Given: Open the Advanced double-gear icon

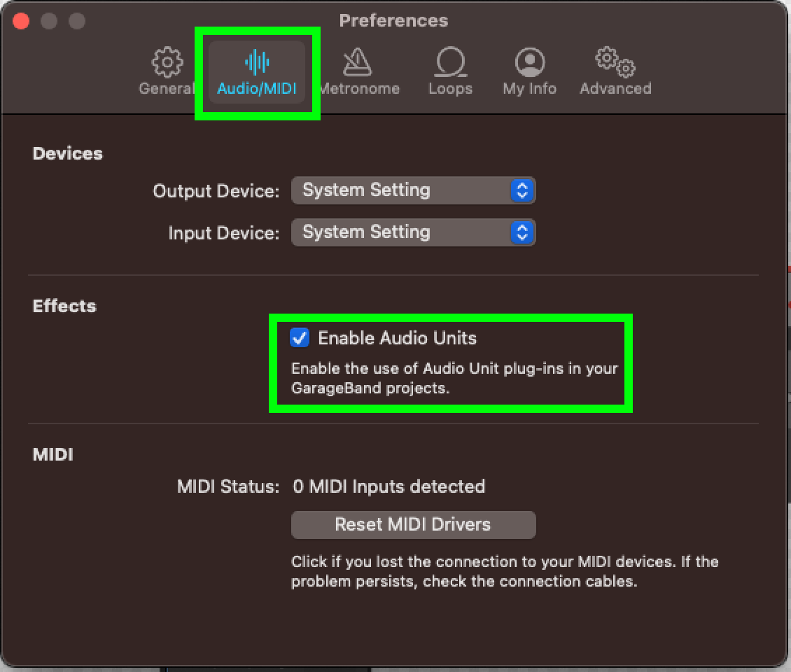Looking at the screenshot, I should [615, 62].
